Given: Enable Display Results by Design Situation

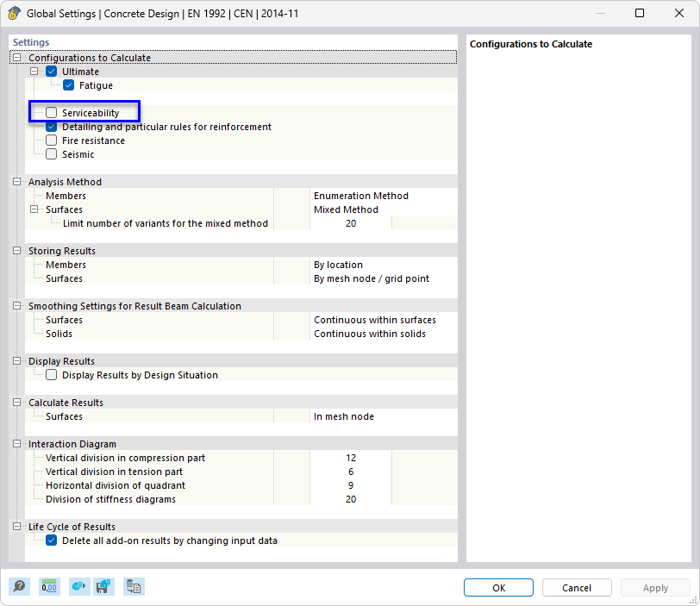Looking at the screenshot, I should click(x=51, y=374).
